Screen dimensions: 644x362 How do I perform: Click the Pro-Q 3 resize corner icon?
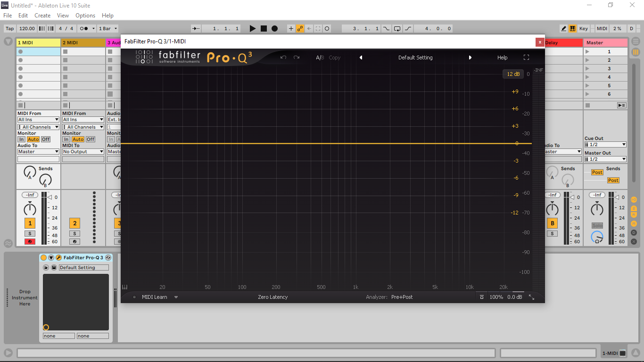point(532,297)
